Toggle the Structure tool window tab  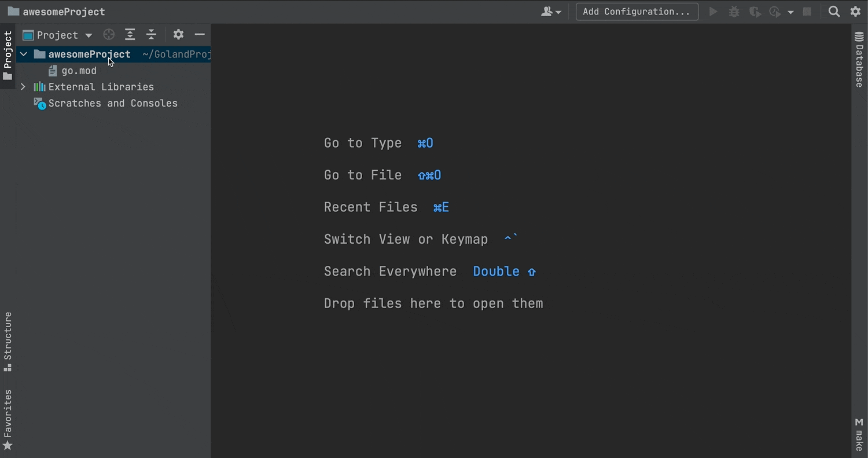(x=8, y=342)
